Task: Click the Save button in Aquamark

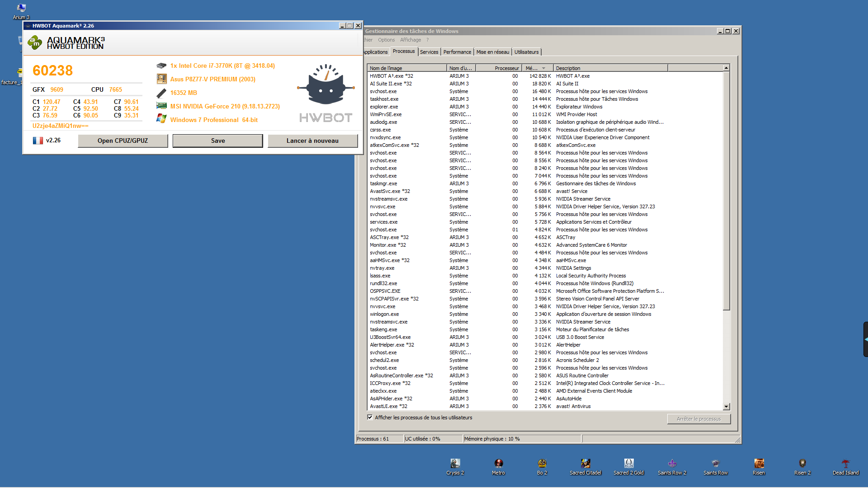Action: pos(218,141)
